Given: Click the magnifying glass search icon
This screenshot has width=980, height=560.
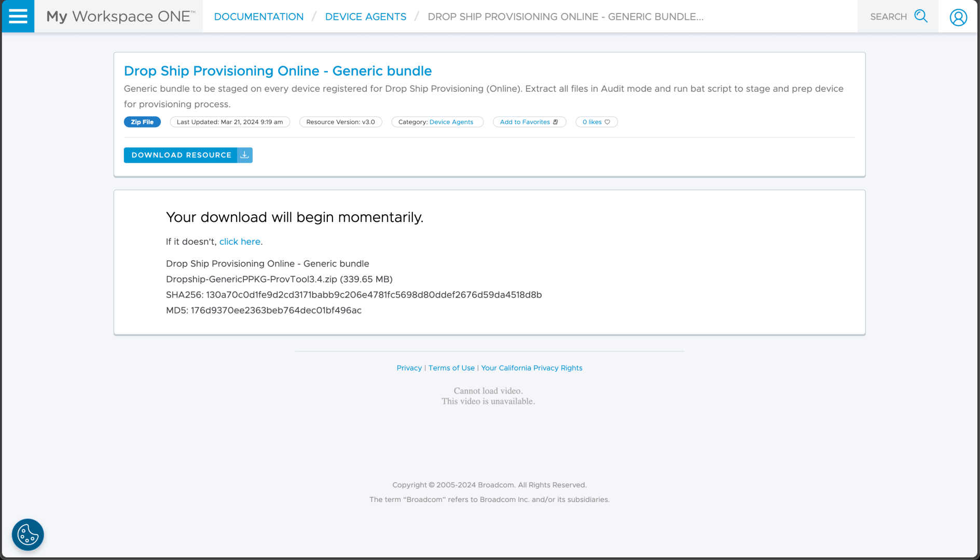Looking at the screenshot, I should 921,16.
